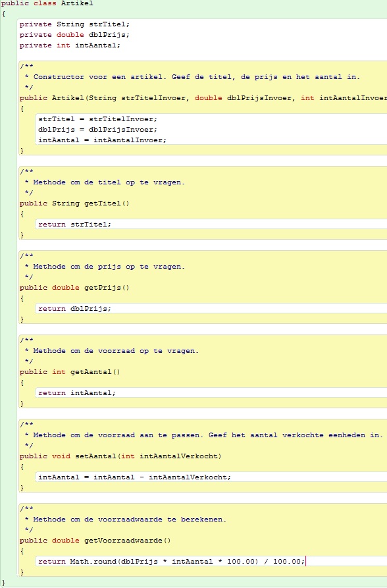Click the return strTitel statement
Viewport: 387px width, 588px height.
[74, 225]
